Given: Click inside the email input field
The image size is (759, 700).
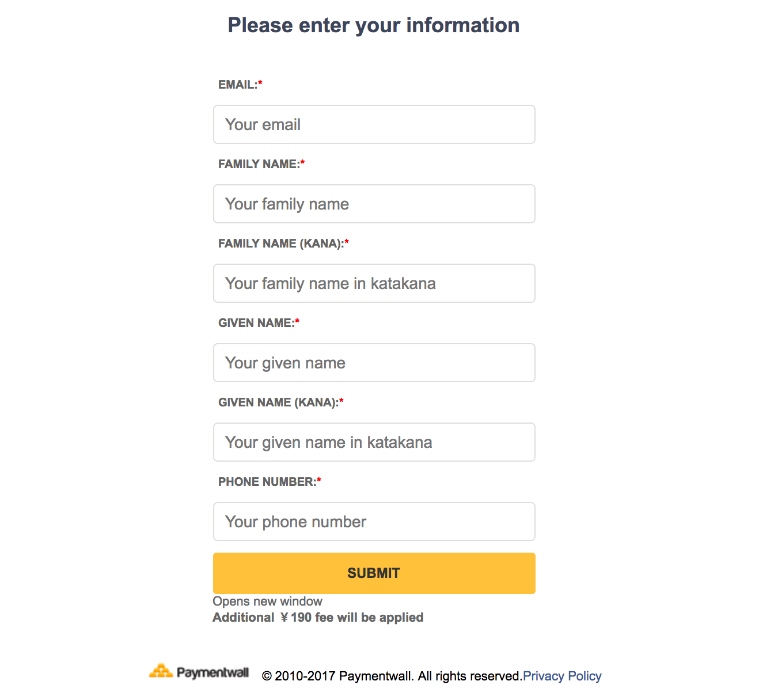Looking at the screenshot, I should coord(374,124).
